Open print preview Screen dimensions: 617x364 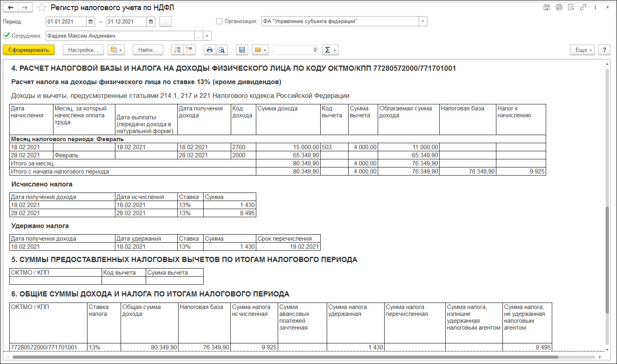tap(222, 50)
